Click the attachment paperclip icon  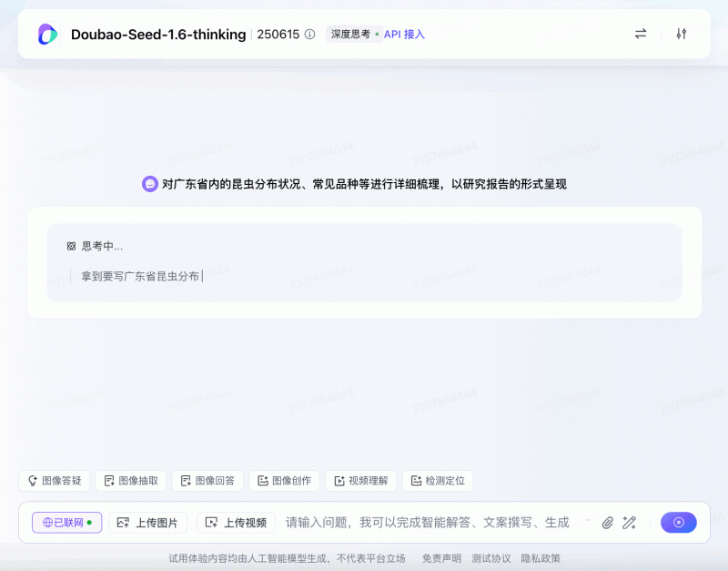[x=607, y=523]
